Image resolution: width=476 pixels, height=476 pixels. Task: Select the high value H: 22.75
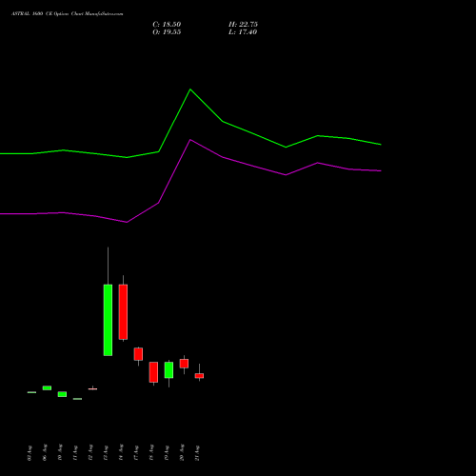coord(243,25)
